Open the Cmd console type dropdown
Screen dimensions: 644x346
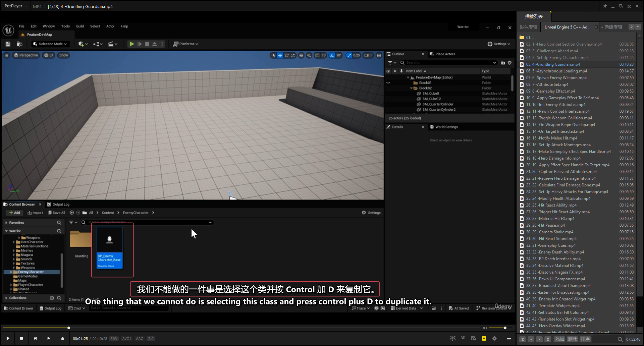[x=77, y=308]
